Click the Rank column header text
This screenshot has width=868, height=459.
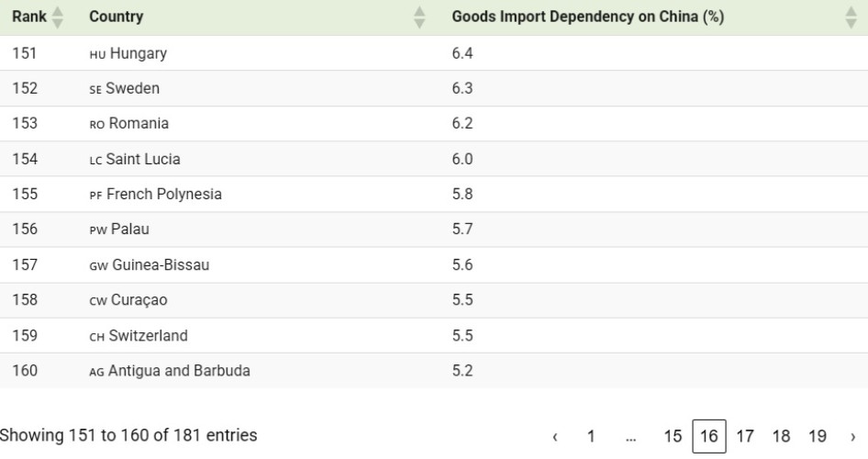[x=28, y=17]
